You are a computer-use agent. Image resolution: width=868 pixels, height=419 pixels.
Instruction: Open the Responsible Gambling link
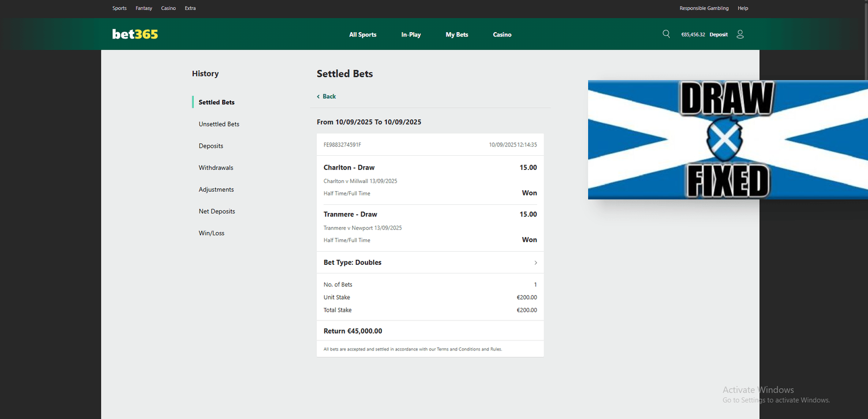coord(704,8)
